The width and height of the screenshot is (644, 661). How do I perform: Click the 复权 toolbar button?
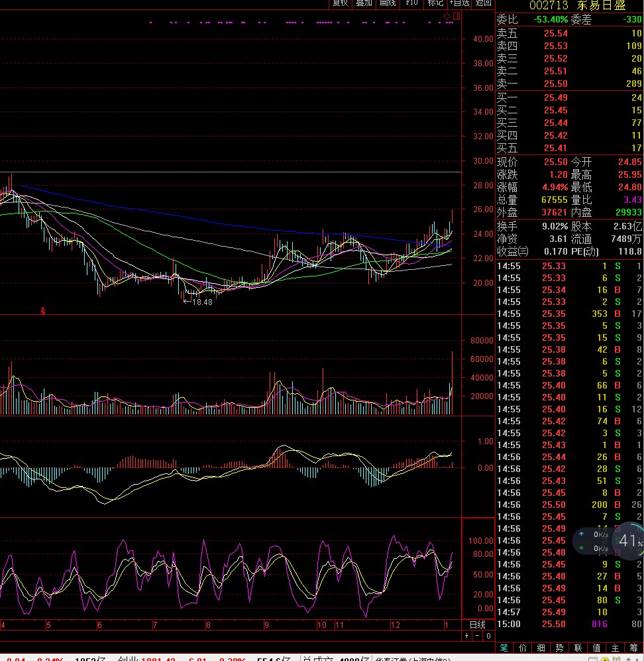340,3
